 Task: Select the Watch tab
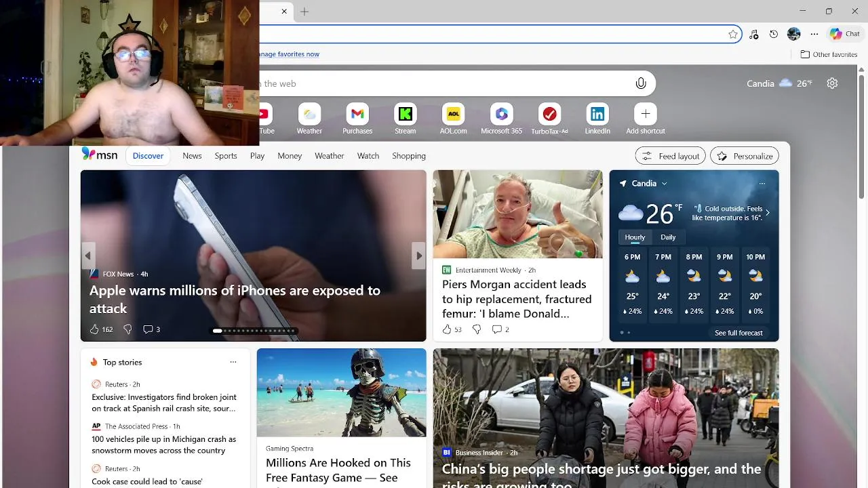[x=368, y=156]
